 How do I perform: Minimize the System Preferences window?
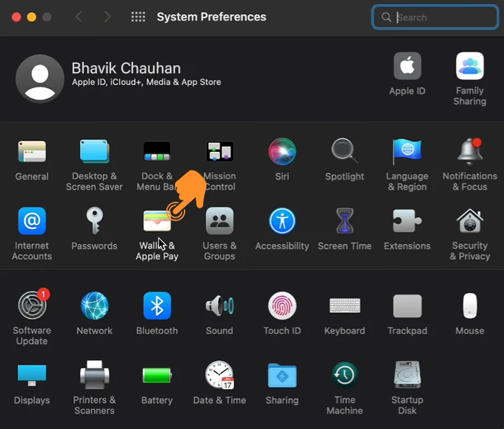pos(31,17)
